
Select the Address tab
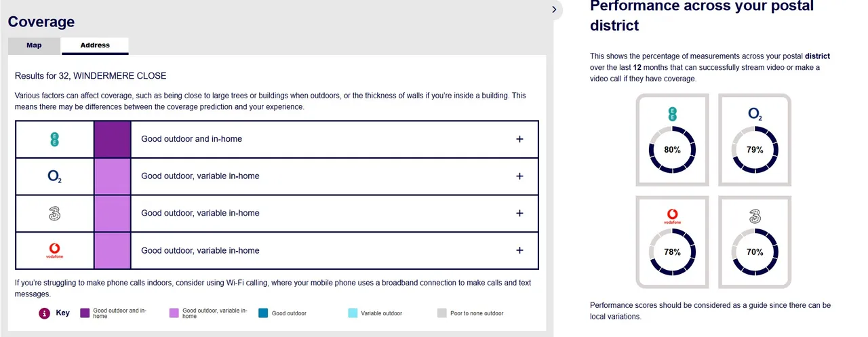tap(95, 45)
